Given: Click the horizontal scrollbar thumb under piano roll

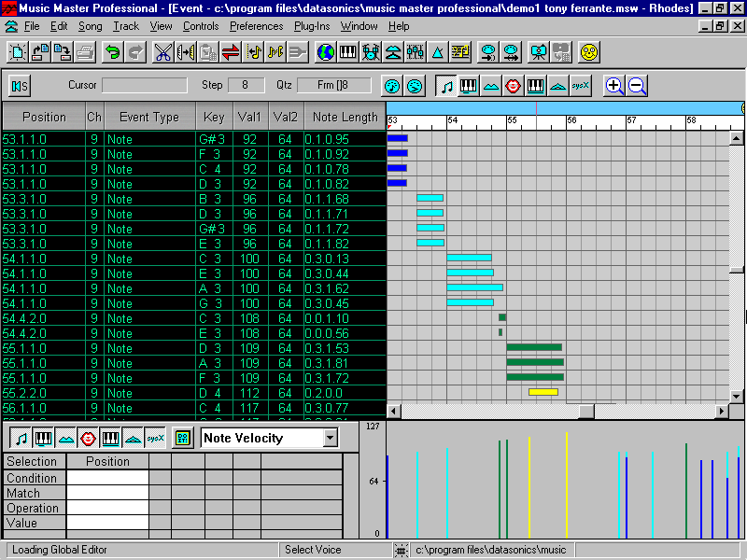Looking at the screenshot, I should [586, 411].
